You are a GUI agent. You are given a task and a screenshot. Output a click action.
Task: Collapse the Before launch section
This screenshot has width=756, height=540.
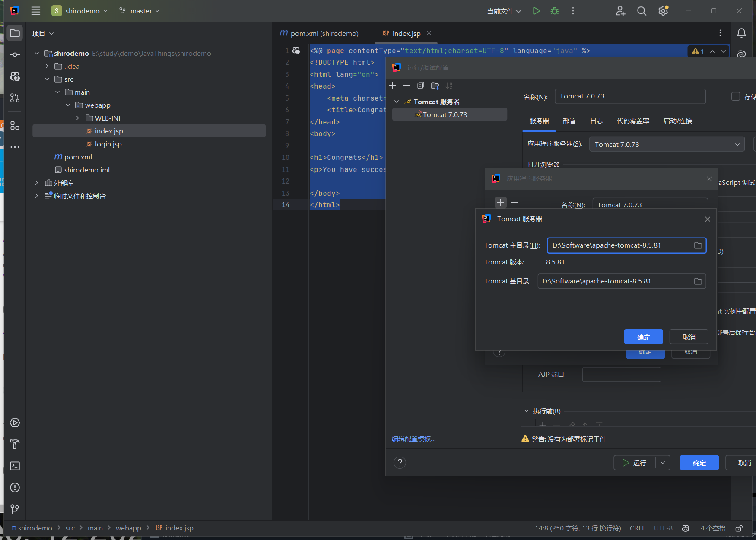tap(526, 411)
